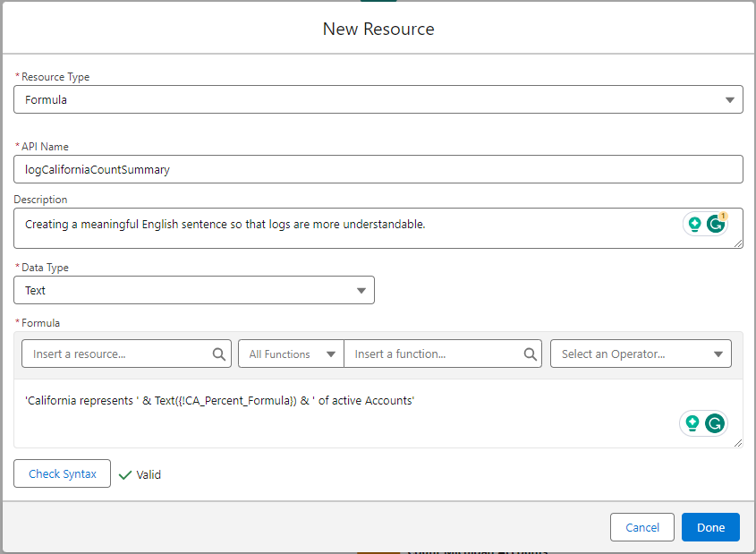Click the Cancel button
This screenshot has width=756, height=554.
(x=642, y=527)
